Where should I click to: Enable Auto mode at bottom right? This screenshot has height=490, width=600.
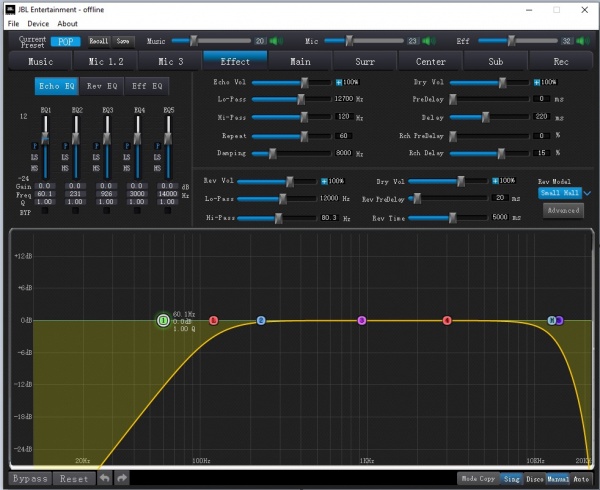581,479
